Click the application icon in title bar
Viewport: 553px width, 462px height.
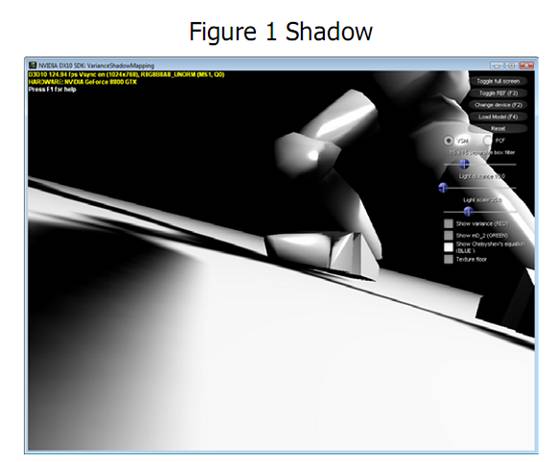point(33,65)
